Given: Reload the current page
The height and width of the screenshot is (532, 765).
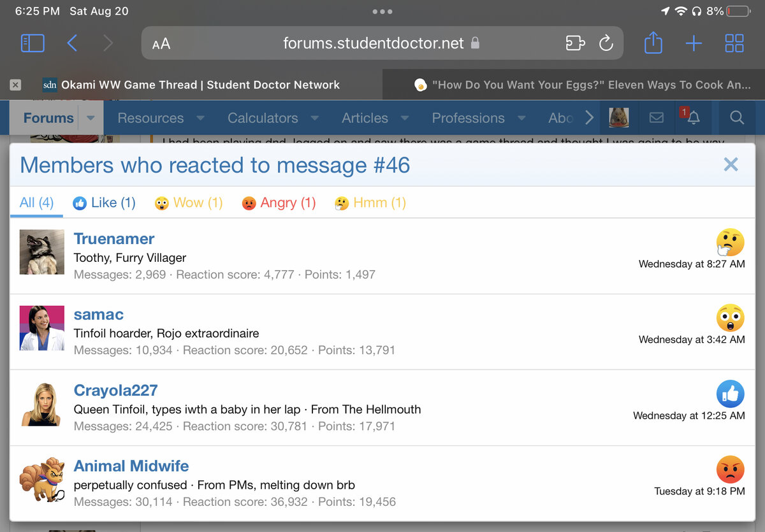Looking at the screenshot, I should click(606, 43).
